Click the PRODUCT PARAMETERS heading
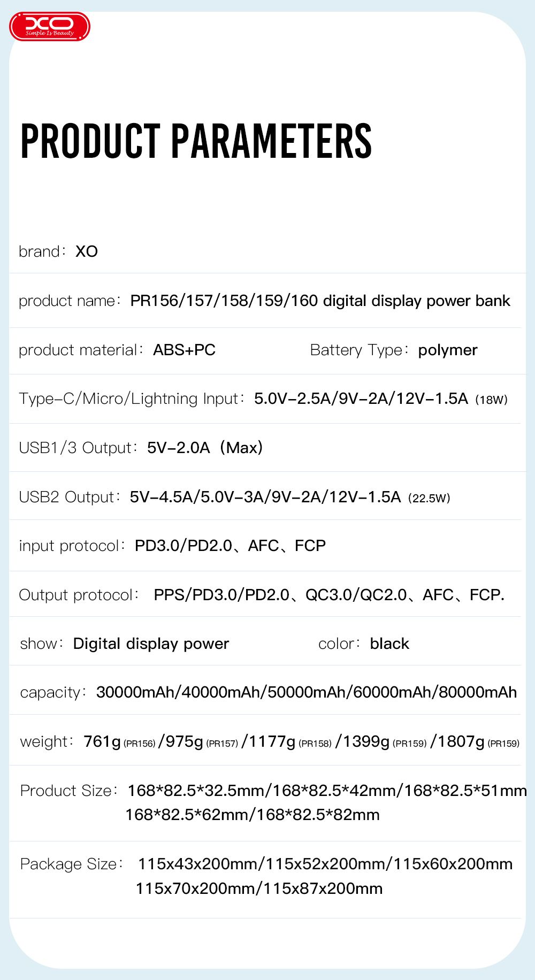 [196, 141]
